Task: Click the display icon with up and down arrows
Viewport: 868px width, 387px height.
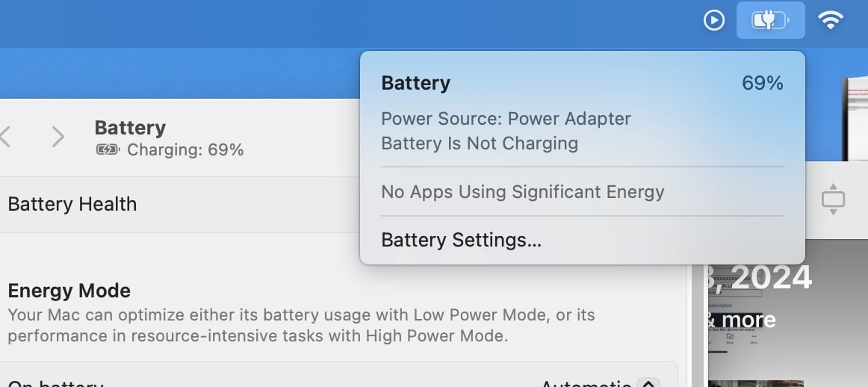Action: click(x=832, y=199)
